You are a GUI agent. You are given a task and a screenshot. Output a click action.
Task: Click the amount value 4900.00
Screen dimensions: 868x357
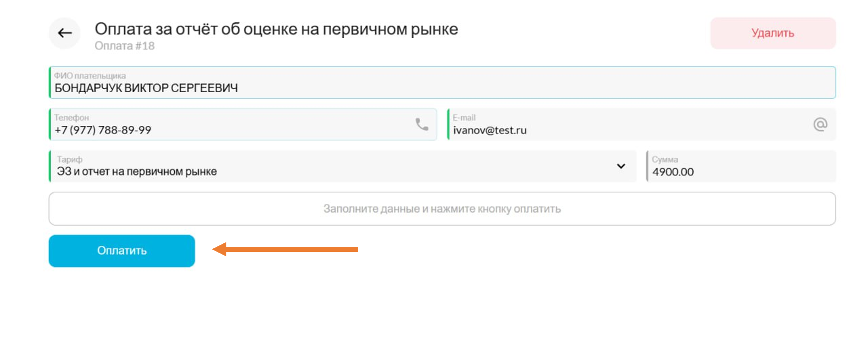[673, 172]
